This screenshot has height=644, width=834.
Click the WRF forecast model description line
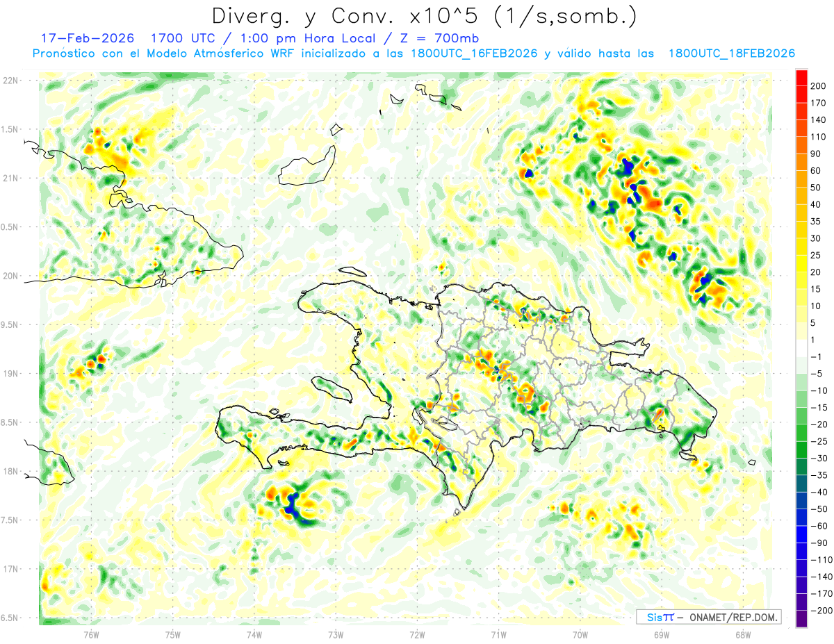tap(414, 53)
